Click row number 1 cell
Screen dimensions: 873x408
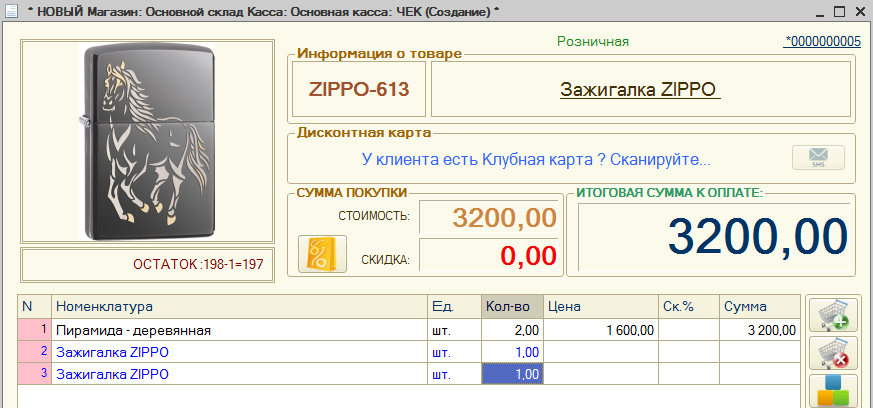pyautogui.click(x=35, y=330)
